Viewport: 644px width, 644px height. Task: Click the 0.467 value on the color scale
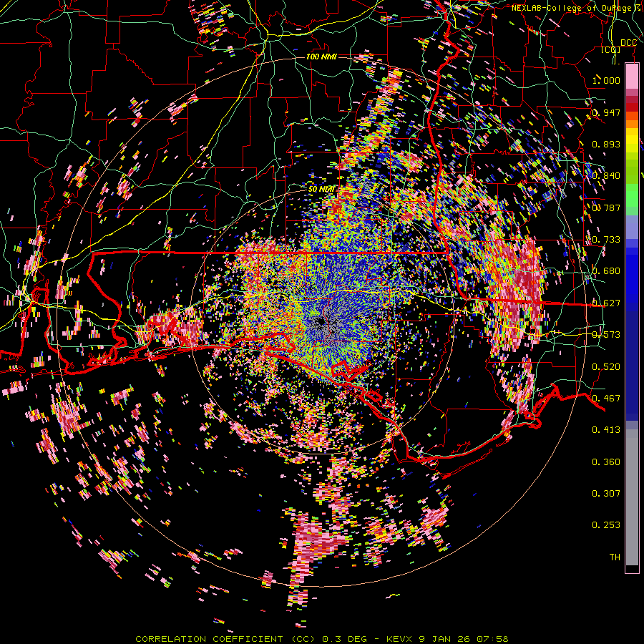(x=606, y=399)
